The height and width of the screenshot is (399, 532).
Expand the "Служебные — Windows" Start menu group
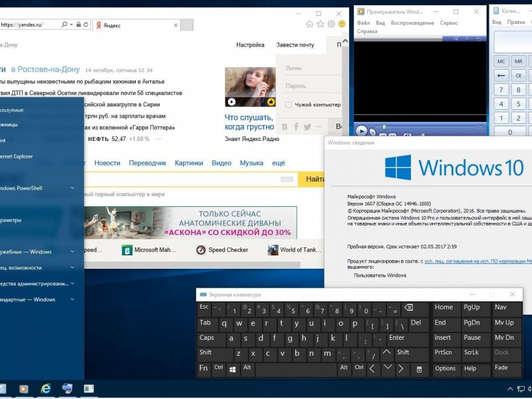coord(72,252)
